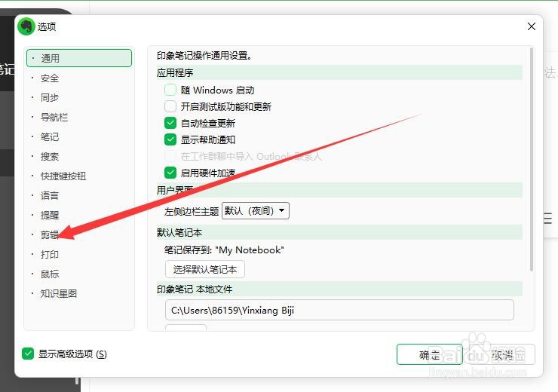The height and width of the screenshot is (392, 558).
Task: Uncheck 显示帮助通知 option
Action: 170,139
